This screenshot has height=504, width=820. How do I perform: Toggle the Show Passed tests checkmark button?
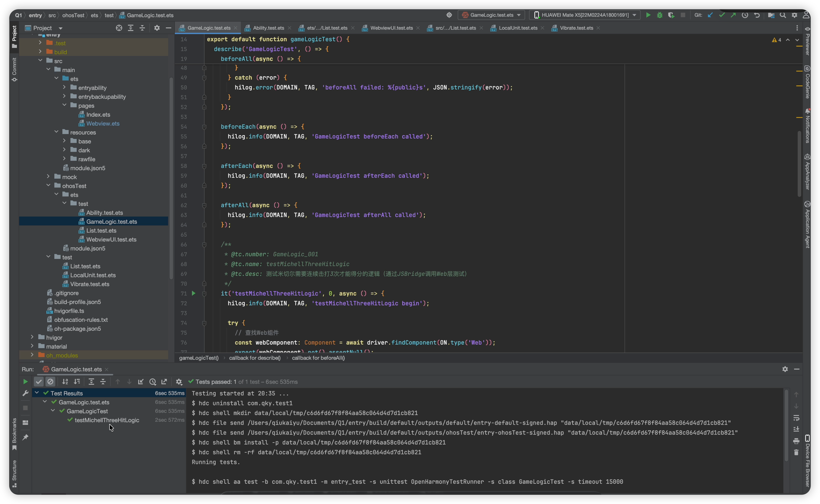point(39,382)
